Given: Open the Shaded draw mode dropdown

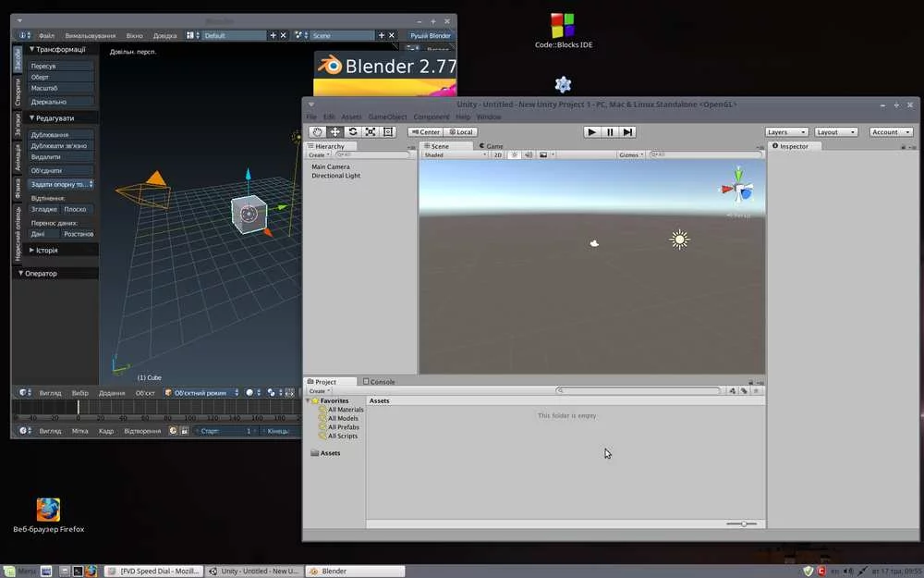Looking at the screenshot, I should pos(455,154).
